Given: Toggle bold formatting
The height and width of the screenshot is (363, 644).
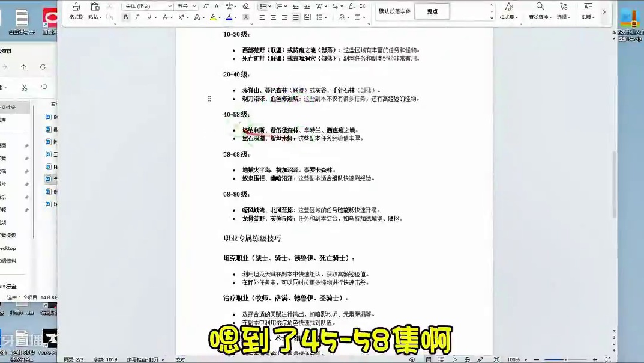Looking at the screenshot, I should (126, 17).
